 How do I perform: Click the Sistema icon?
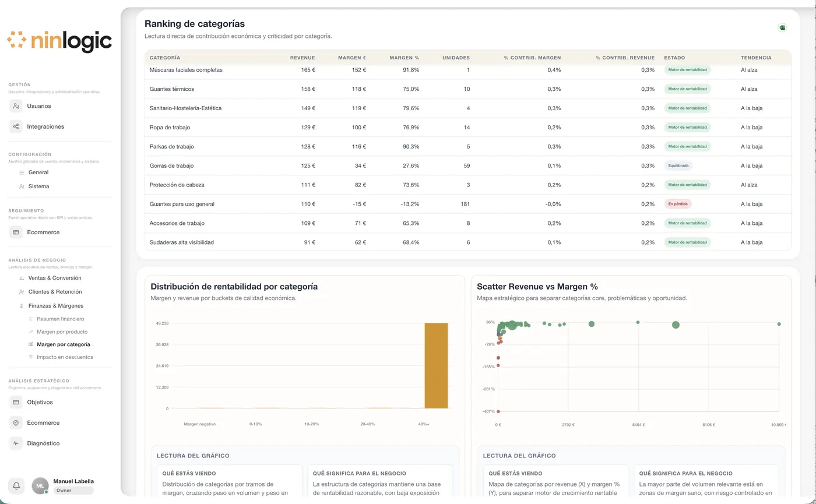tap(22, 186)
